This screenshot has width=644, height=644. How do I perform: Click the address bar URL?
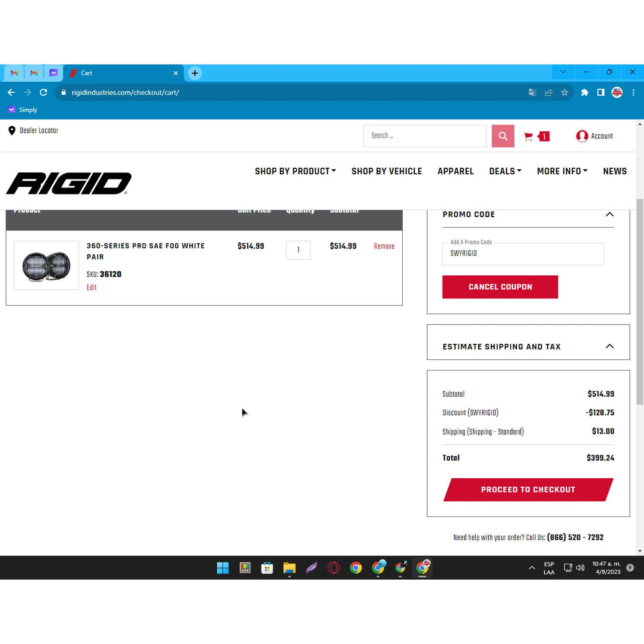(x=125, y=92)
